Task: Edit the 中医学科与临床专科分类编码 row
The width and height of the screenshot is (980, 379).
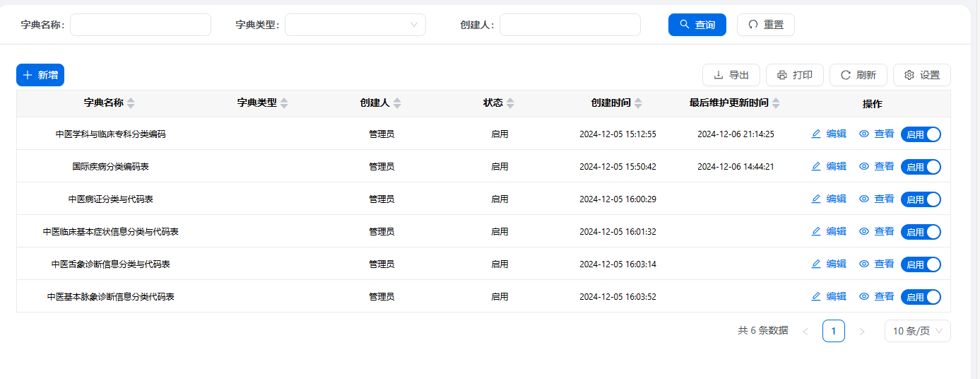Action: pyautogui.click(x=829, y=134)
